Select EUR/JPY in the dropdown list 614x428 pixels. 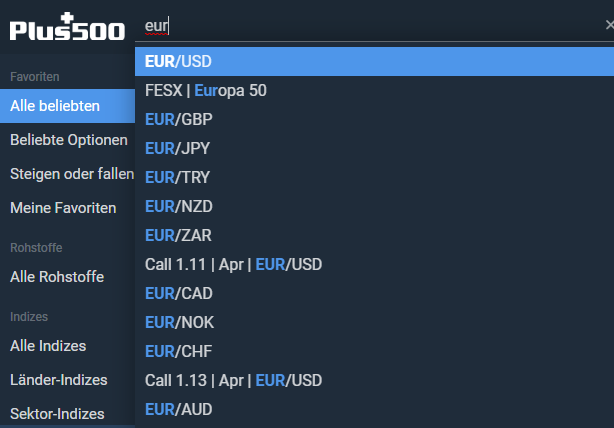374,148
